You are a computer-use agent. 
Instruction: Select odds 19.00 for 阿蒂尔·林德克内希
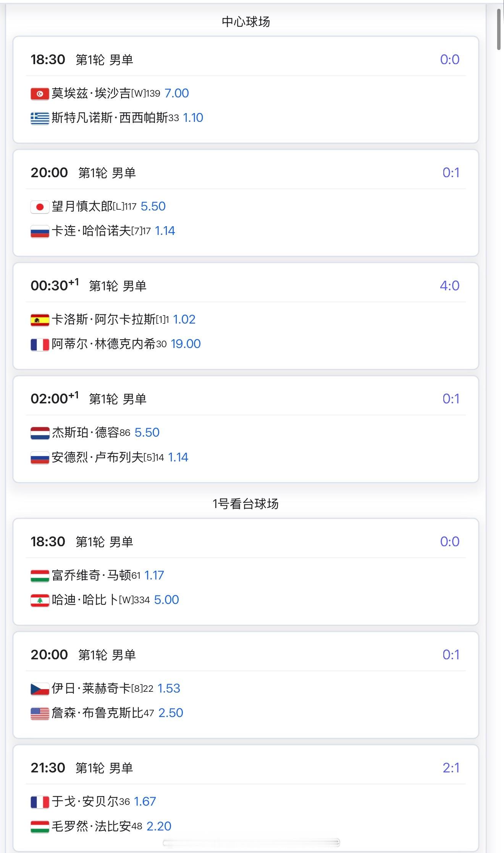tap(186, 344)
